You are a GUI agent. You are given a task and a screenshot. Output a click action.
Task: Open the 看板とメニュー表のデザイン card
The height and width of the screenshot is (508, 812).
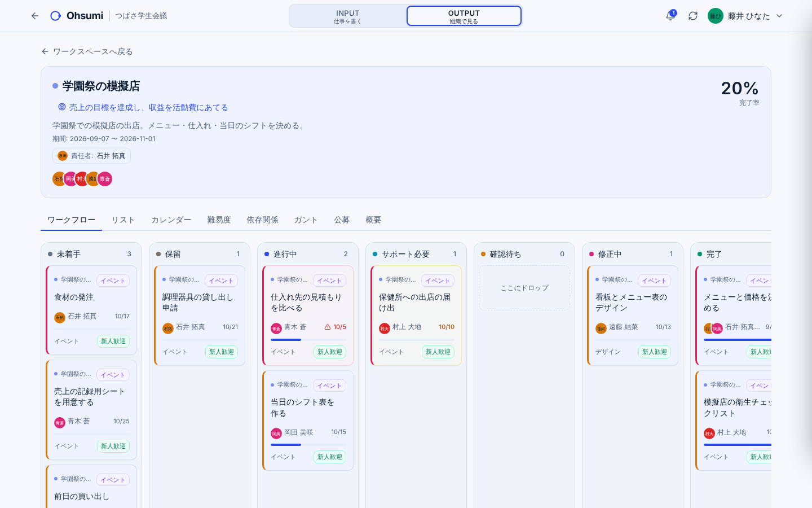[x=633, y=316]
